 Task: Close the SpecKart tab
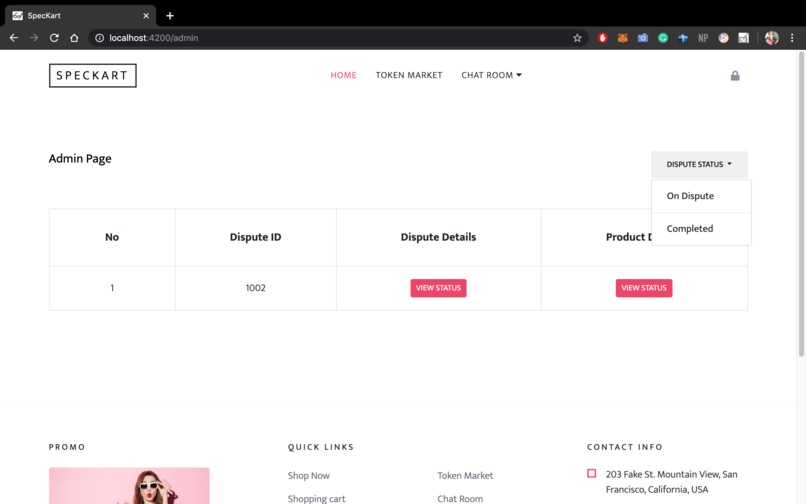(146, 15)
